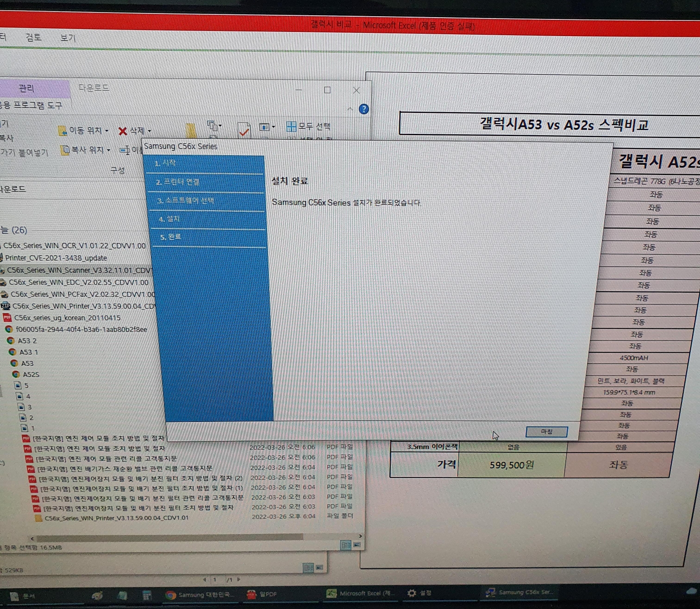Click folder icon C56x_Series_WIN_Printer_V3.13.59.00.04_CDV1.01
Image resolution: width=700 pixels, height=609 pixels.
39,518
